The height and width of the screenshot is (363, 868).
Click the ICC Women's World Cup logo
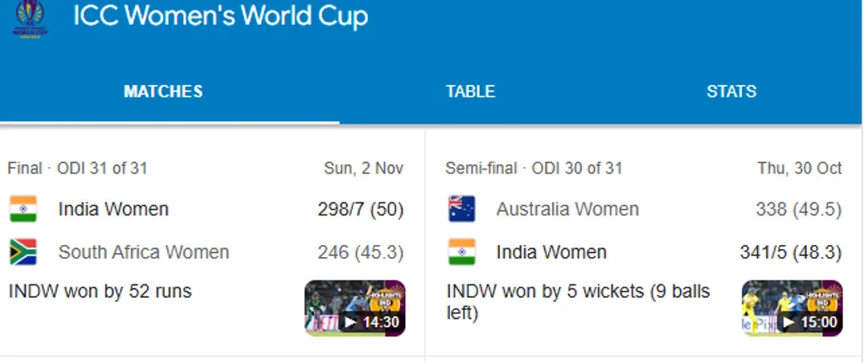pyautogui.click(x=31, y=18)
